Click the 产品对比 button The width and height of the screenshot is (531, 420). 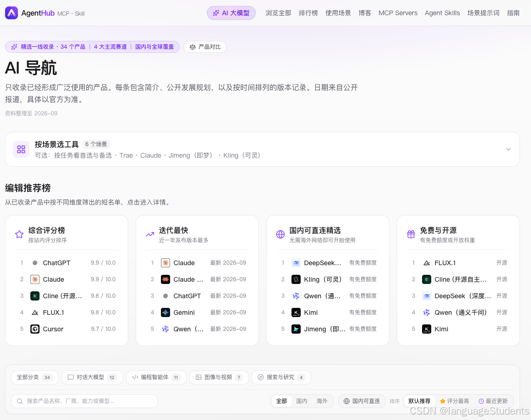coord(205,47)
